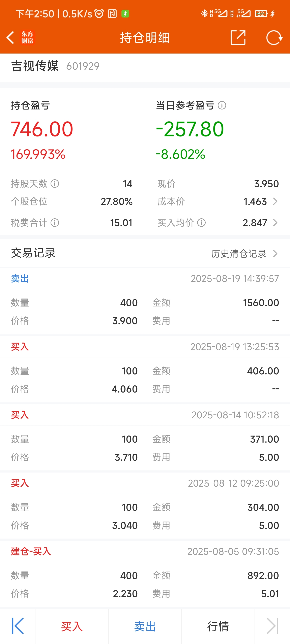Image resolution: width=290 pixels, height=644 pixels.
Task: Tap the back arrow icon
Action: (10, 38)
